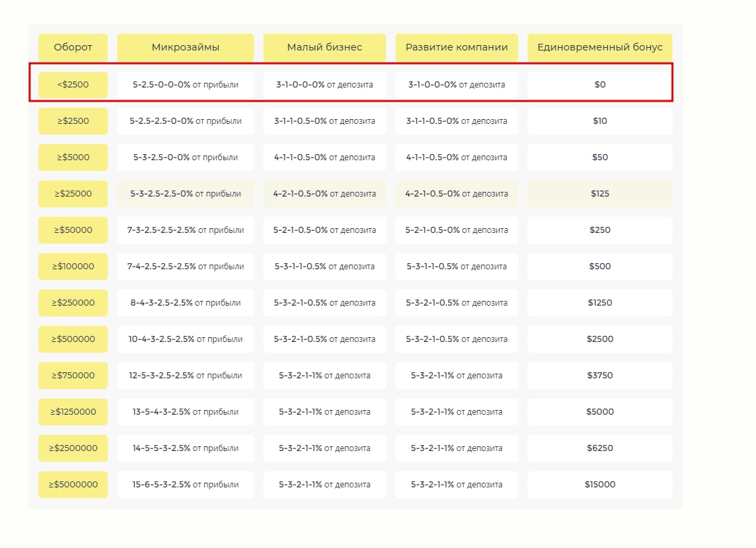
Task: Select the ≥$25000 turnover cell
Action: [73, 194]
